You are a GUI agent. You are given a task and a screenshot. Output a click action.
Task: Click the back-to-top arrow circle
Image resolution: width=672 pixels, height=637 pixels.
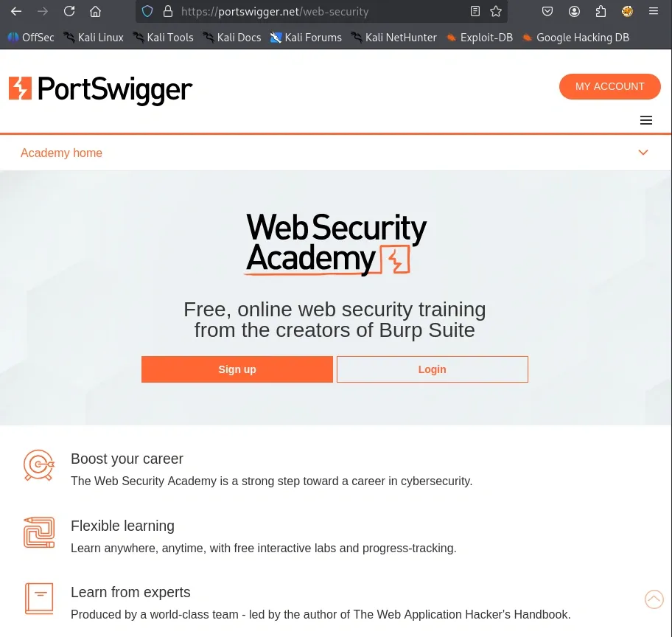(654, 599)
